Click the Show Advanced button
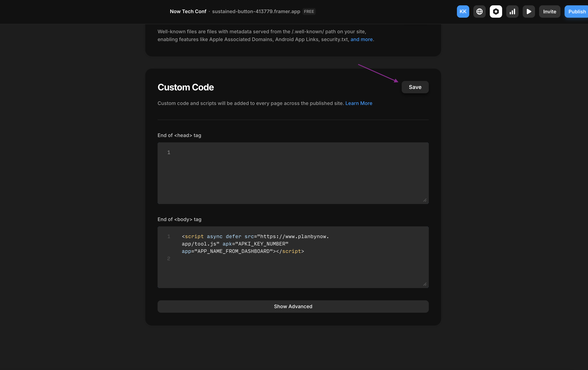The image size is (588, 370). pos(293,306)
